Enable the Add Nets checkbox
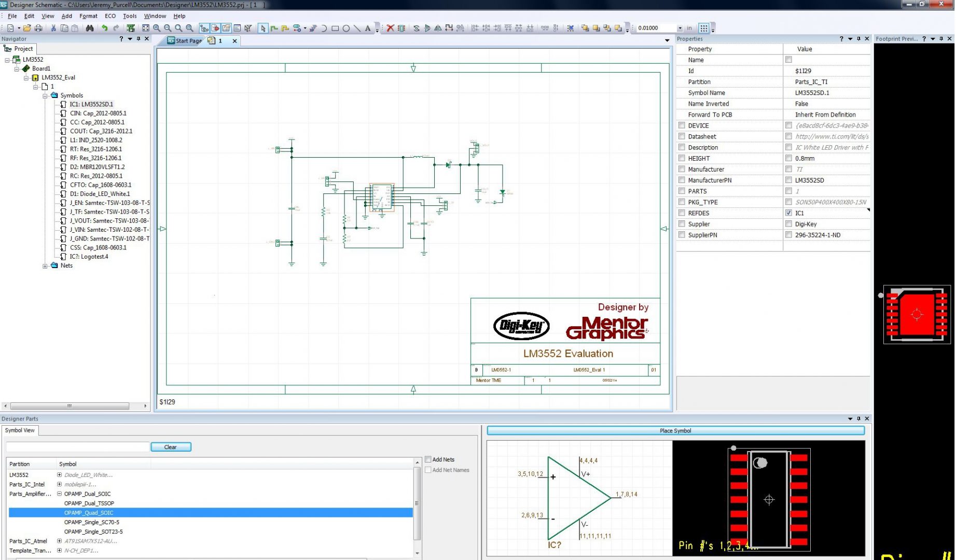 428,459
